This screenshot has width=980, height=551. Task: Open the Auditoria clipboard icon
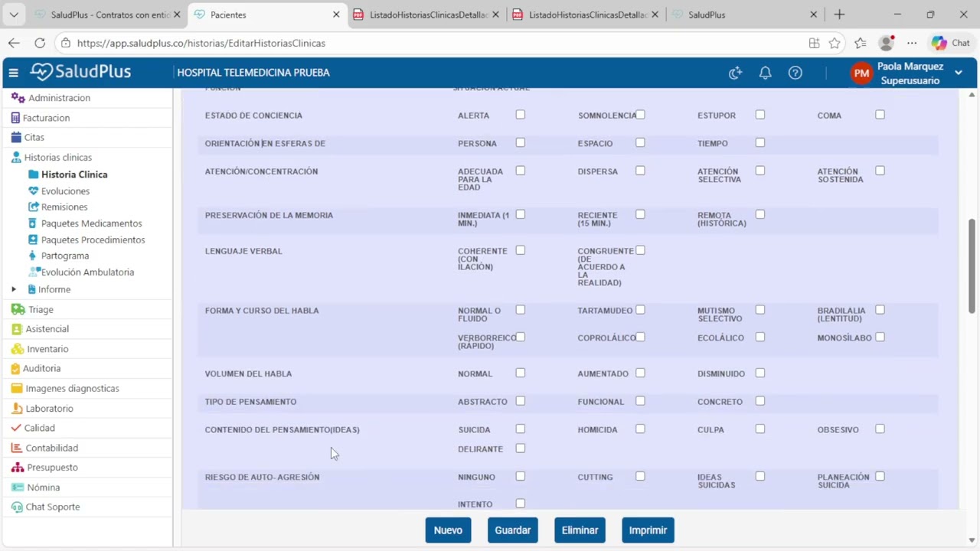(15, 369)
